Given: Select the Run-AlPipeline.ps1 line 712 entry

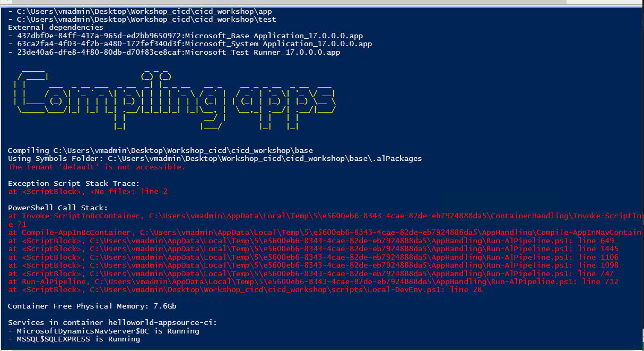Looking at the screenshot, I should pyautogui.click(x=313, y=281).
